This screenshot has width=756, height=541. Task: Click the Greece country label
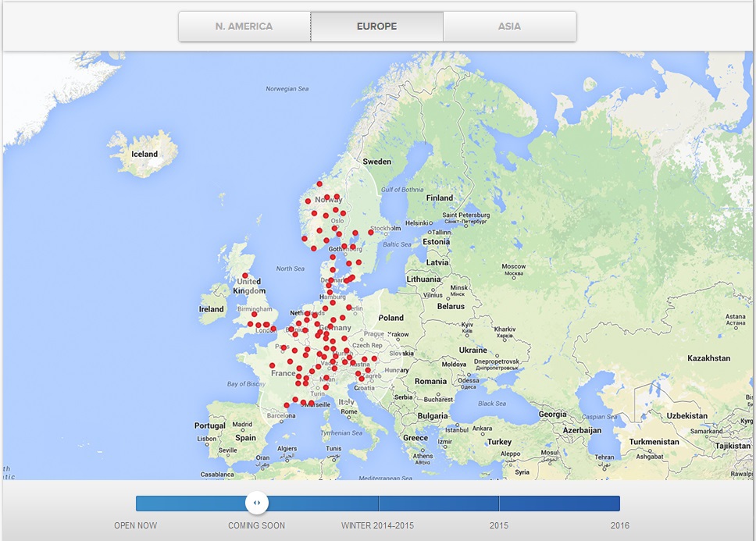click(415, 438)
